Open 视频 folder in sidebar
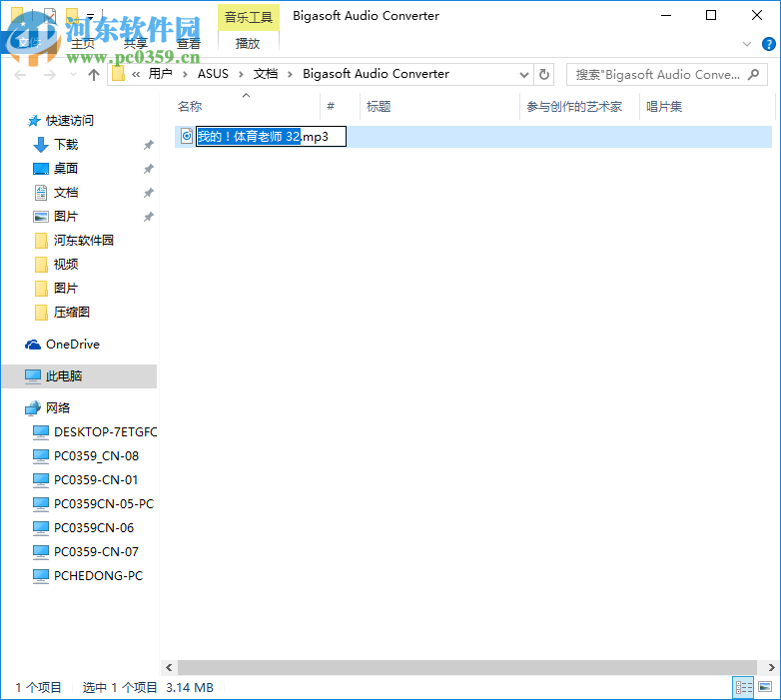781x700 pixels. point(66,265)
